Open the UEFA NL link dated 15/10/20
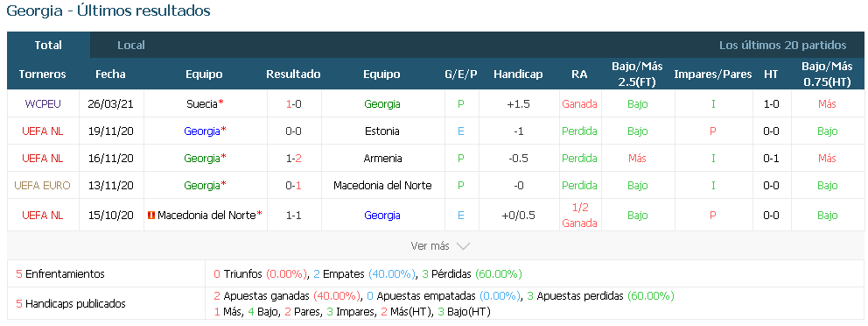The image size is (868, 326). 43,215
